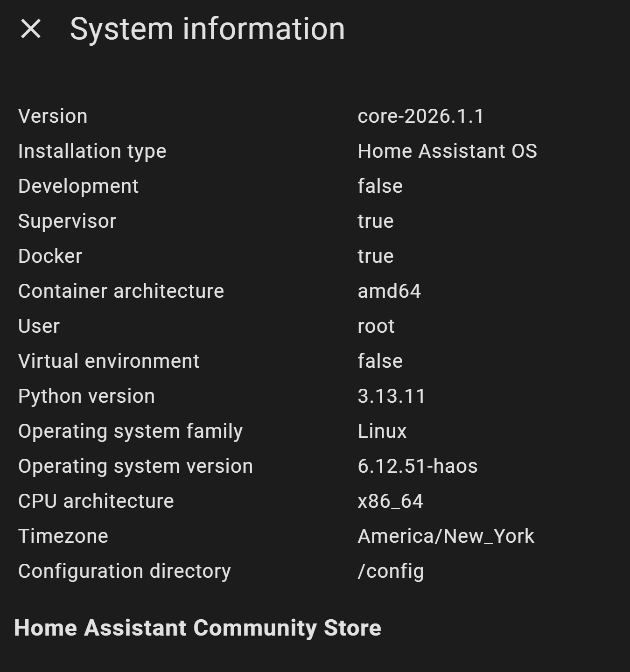Select the America/New_York timezone value
Viewport: 630px width, 672px height.
pyautogui.click(x=446, y=536)
